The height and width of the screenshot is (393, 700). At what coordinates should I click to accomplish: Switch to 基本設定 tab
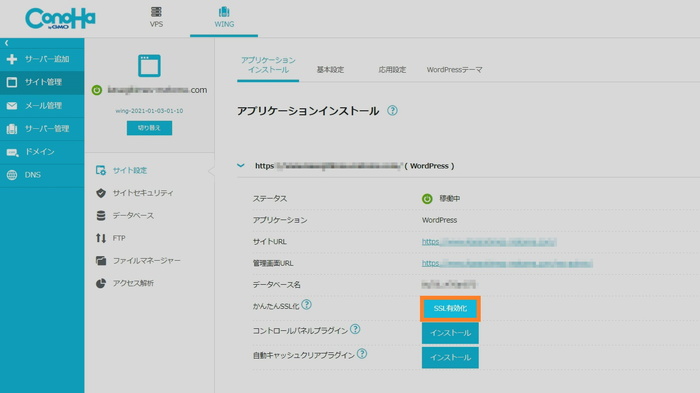(x=330, y=70)
